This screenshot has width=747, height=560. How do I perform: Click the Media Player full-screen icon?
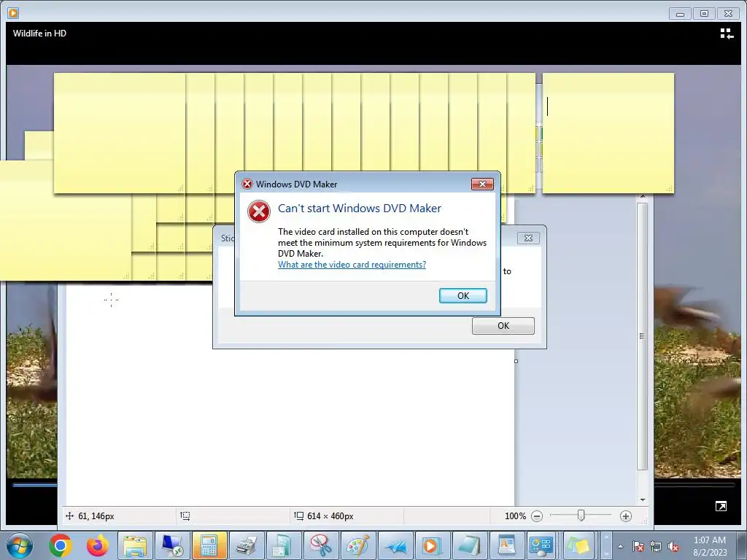(x=721, y=506)
